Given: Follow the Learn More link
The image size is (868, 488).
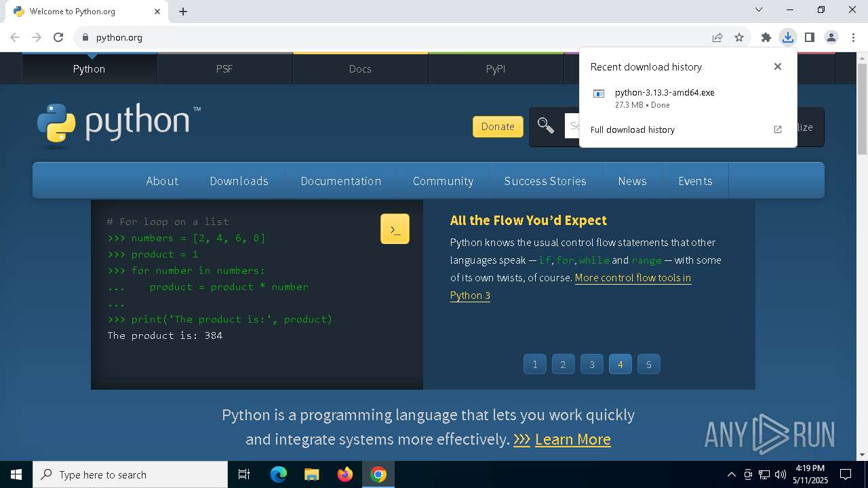Looking at the screenshot, I should tap(572, 439).
